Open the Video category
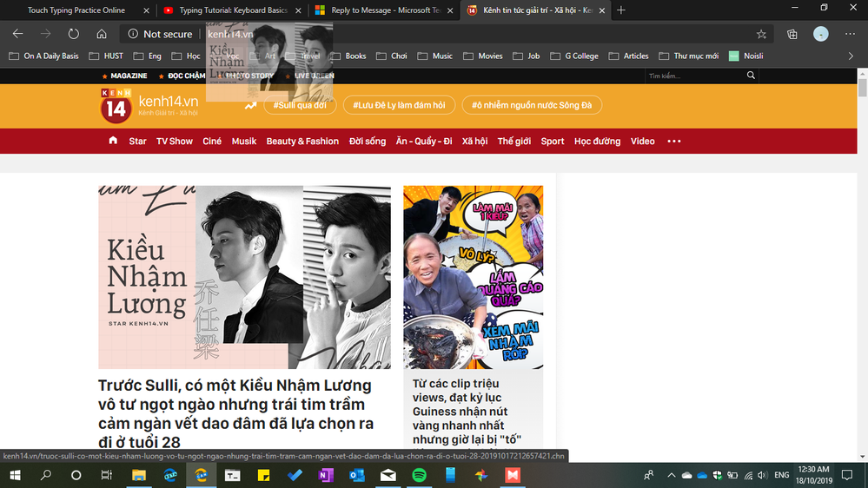 642,141
